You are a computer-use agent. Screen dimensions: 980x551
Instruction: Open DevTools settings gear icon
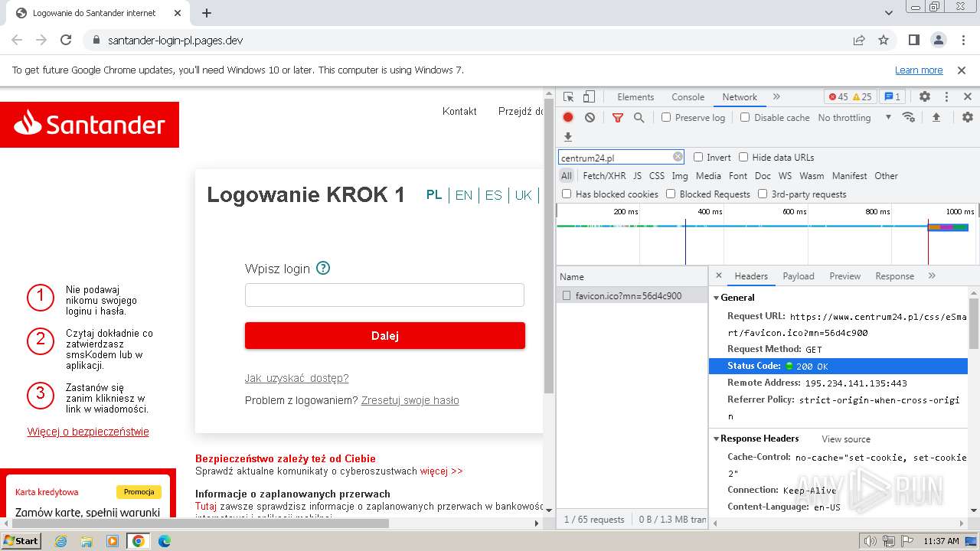pyautogui.click(x=925, y=97)
